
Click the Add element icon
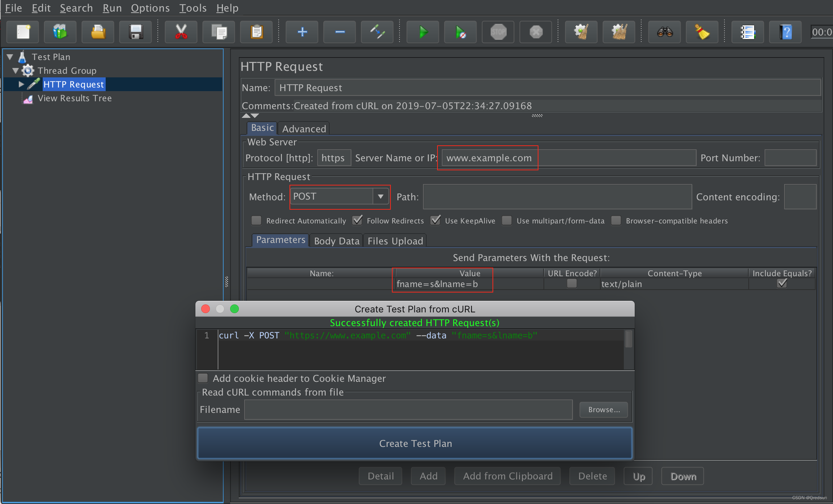(302, 31)
